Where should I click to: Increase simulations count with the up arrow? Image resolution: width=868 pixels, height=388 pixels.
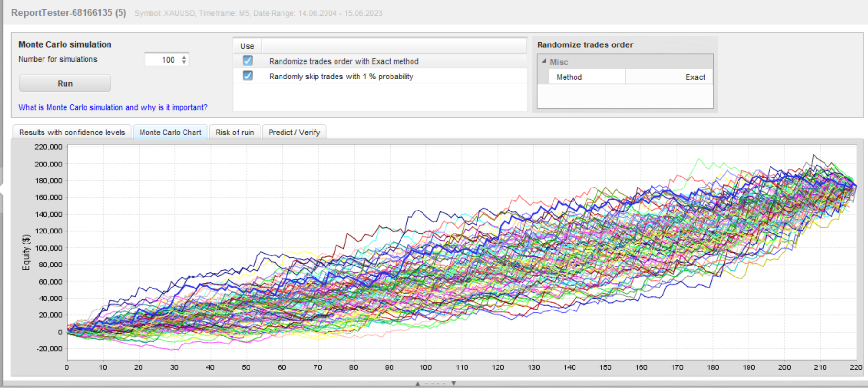click(184, 57)
